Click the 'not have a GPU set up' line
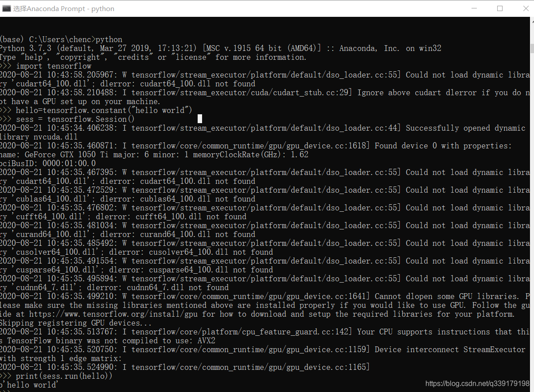This screenshot has height=392, width=534. pyautogui.click(x=80, y=101)
